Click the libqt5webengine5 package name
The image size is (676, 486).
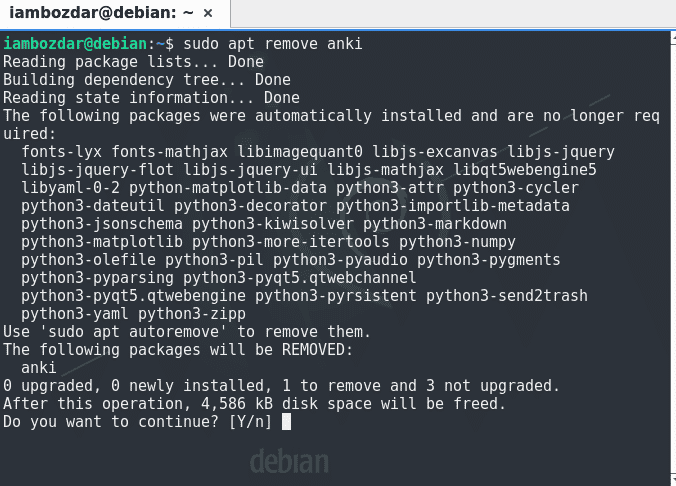[525, 170]
